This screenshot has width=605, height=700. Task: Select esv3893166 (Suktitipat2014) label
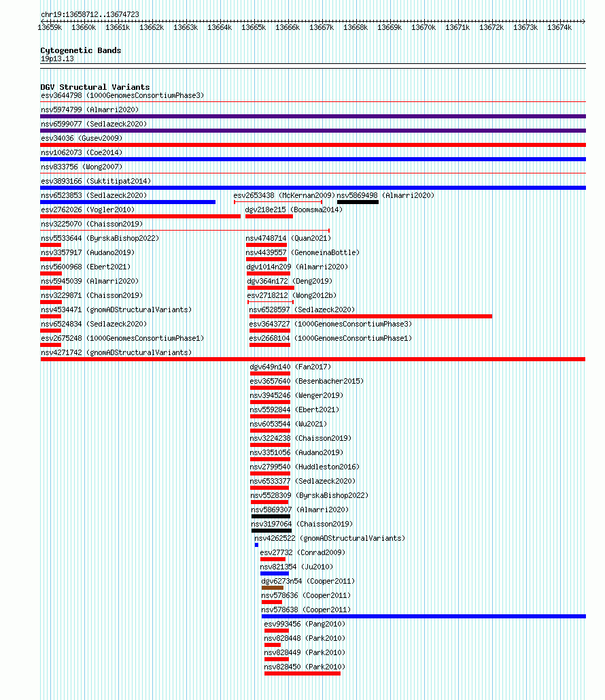coord(96,181)
